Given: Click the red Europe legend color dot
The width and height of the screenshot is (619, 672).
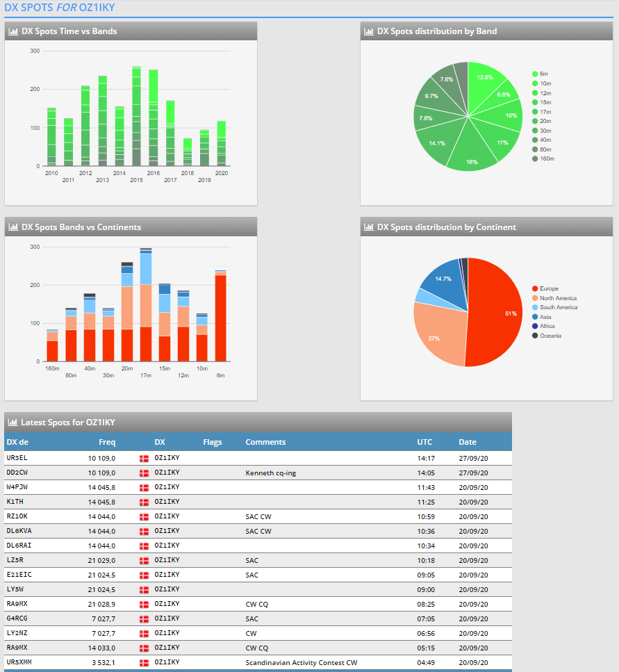Looking at the screenshot, I should pyautogui.click(x=535, y=288).
